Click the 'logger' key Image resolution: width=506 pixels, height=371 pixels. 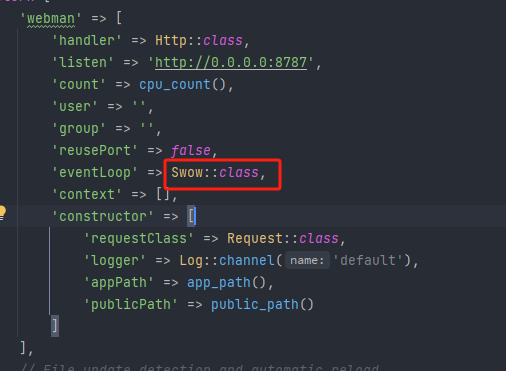(115, 260)
